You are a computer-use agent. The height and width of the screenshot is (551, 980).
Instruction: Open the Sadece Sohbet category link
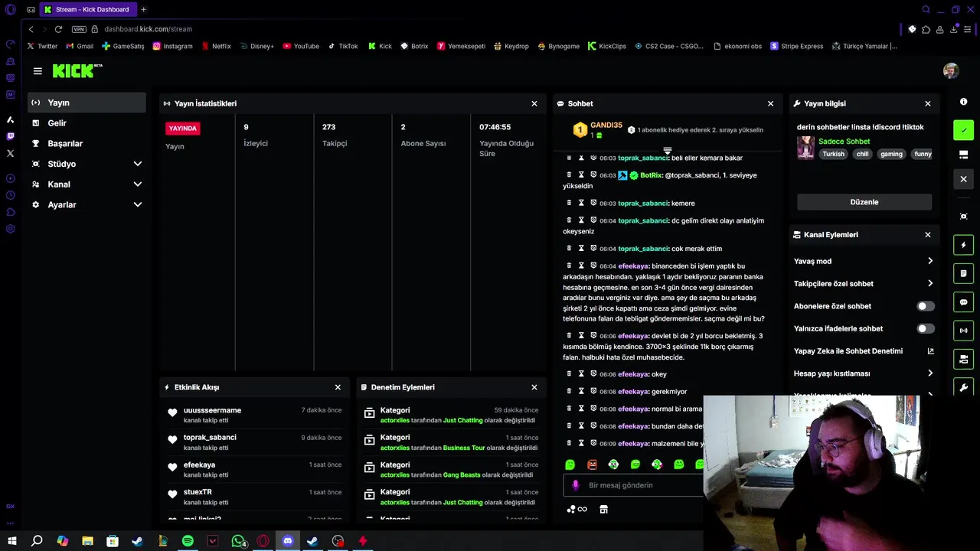[x=844, y=141]
